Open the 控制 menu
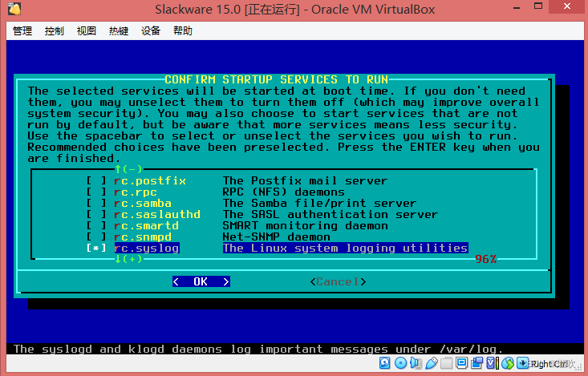The width and height of the screenshot is (588, 376). 55,30
